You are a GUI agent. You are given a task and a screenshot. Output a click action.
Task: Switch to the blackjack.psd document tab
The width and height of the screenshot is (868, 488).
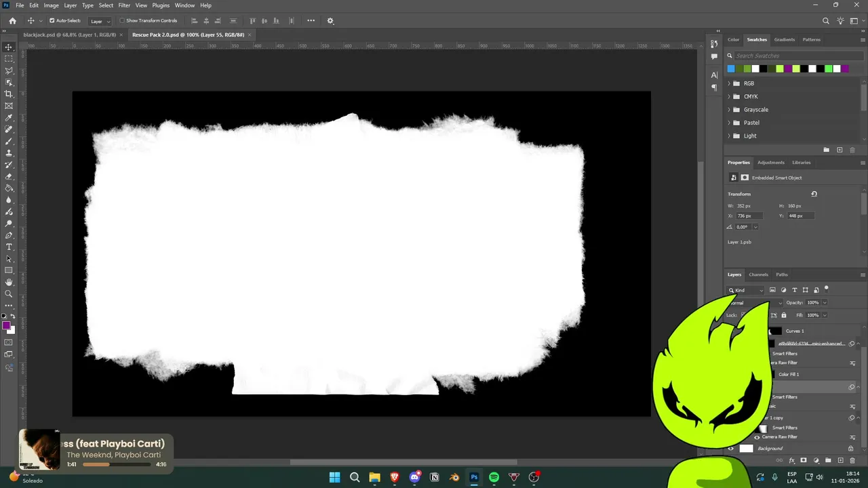pyautogui.click(x=69, y=35)
